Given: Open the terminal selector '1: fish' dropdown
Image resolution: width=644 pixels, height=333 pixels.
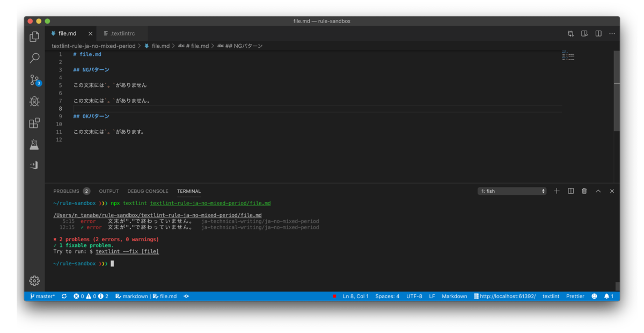Looking at the screenshot, I should [x=512, y=191].
